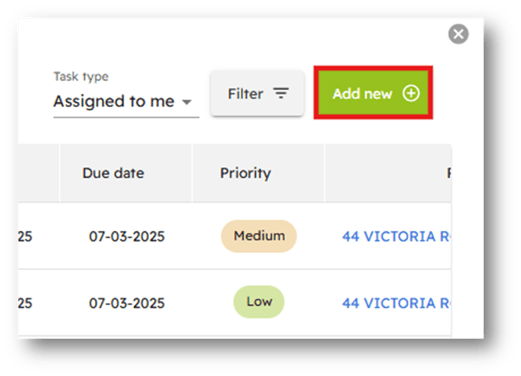This screenshot has width=521, height=376.
Task: Select the Assigned to me combo box
Action: (x=126, y=102)
